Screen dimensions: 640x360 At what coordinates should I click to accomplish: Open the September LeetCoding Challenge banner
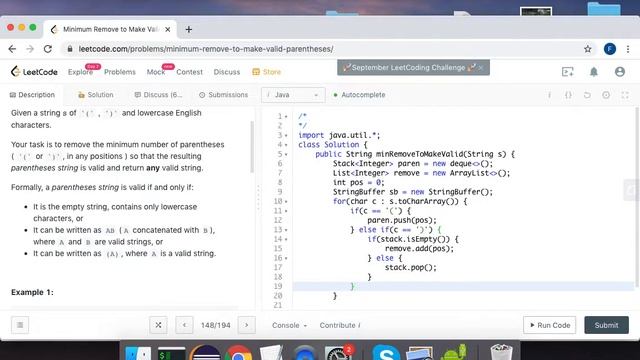point(408,68)
